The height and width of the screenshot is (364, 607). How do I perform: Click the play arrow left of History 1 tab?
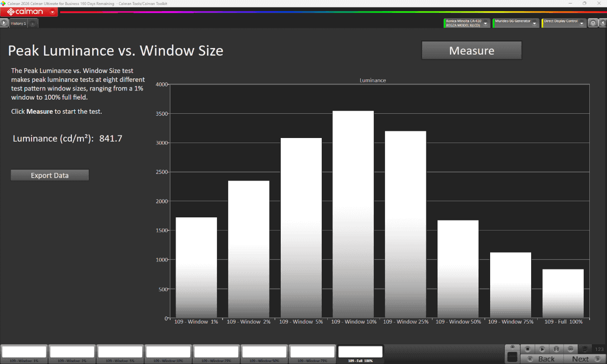[x=5, y=23]
